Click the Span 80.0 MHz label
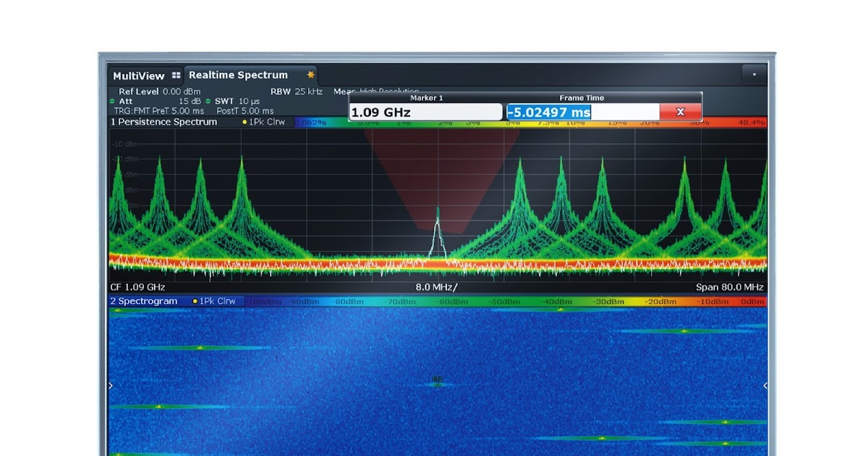Screen dimensions: 868x456 (730, 287)
